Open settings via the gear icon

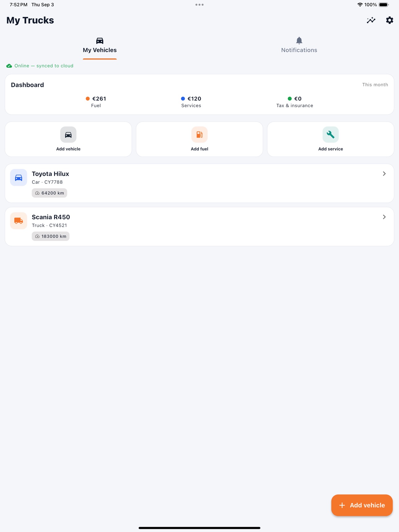pos(389,20)
